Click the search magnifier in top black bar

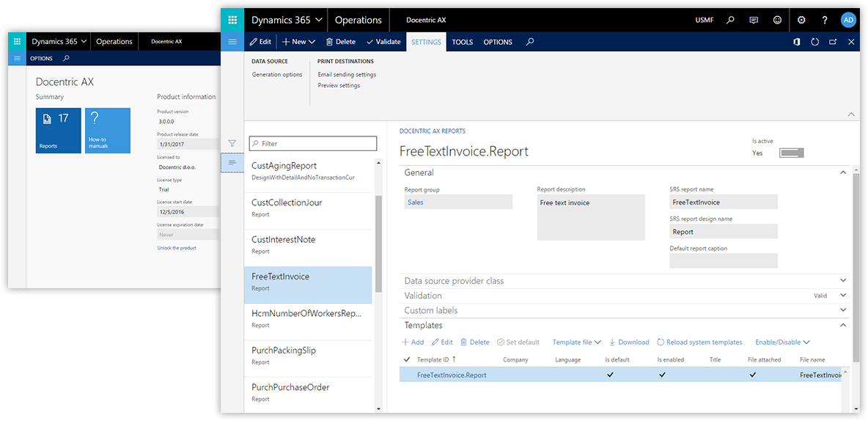pyautogui.click(x=730, y=20)
